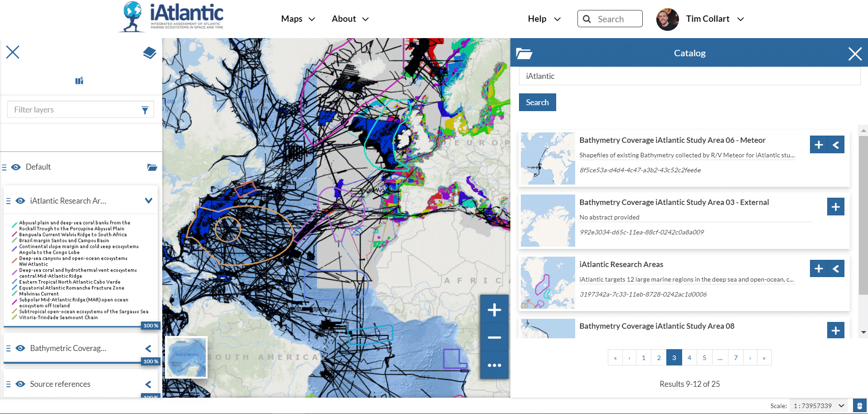
Task: Open the Default group folder icon
Action: pos(152,167)
